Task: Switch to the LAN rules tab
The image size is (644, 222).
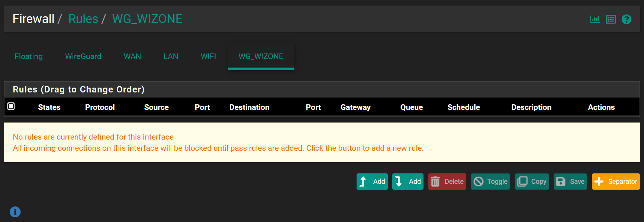Action: tap(171, 56)
